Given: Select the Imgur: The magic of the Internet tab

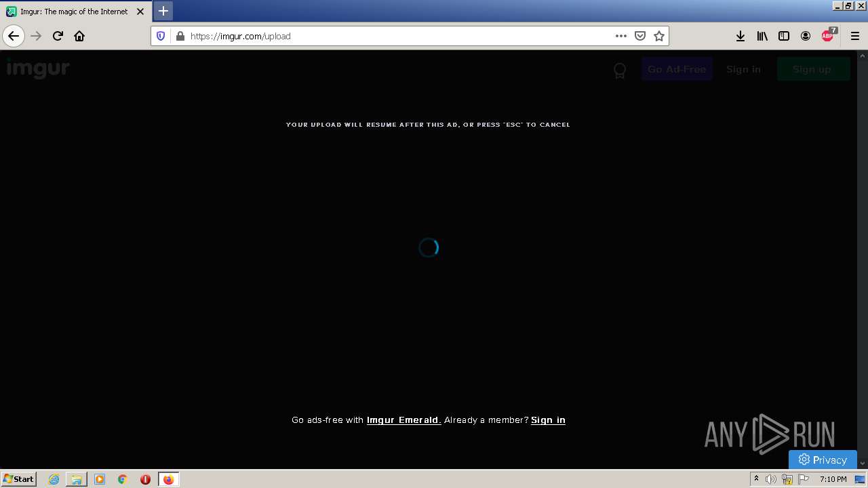Looking at the screenshot, I should click(x=75, y=12).
